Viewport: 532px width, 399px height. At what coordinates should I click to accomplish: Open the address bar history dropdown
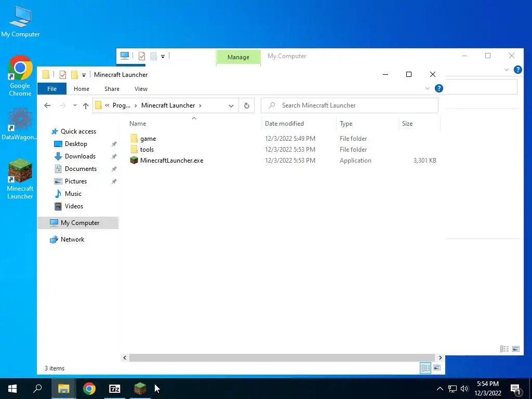pos(231,106)
